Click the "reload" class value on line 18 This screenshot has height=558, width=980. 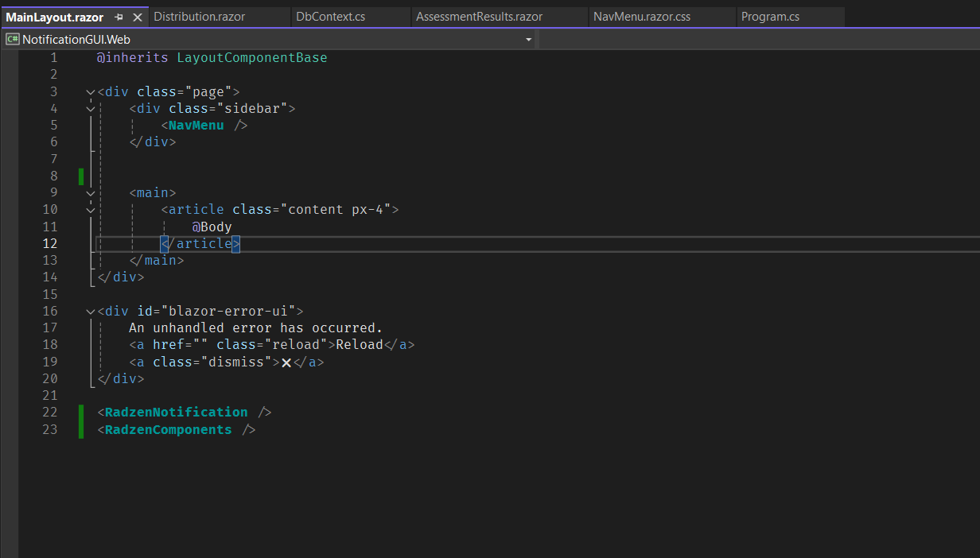tap(295, 345)
